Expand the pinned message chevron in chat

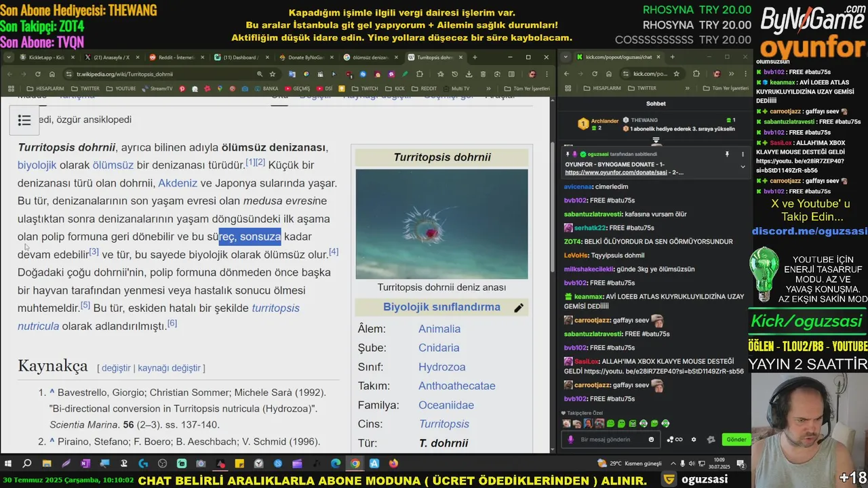tap(742, 167)
